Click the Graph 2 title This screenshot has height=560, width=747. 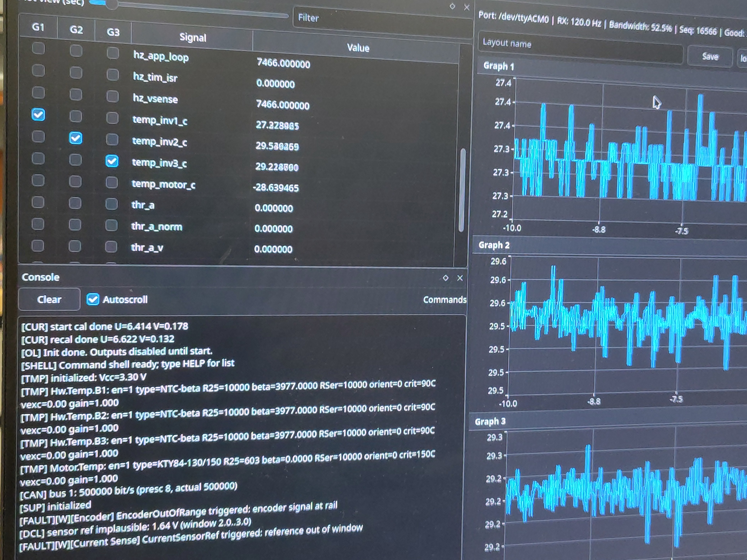[494, 245]
